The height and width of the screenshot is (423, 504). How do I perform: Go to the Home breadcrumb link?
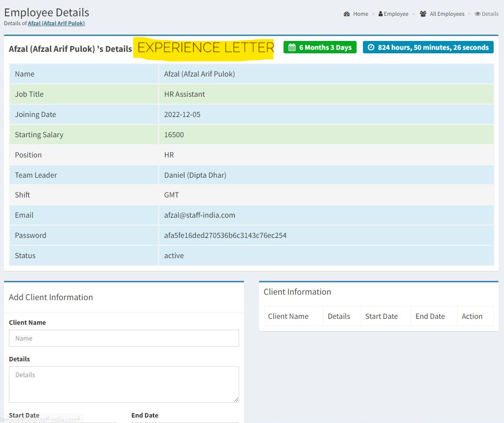click(x=360, y=14)
